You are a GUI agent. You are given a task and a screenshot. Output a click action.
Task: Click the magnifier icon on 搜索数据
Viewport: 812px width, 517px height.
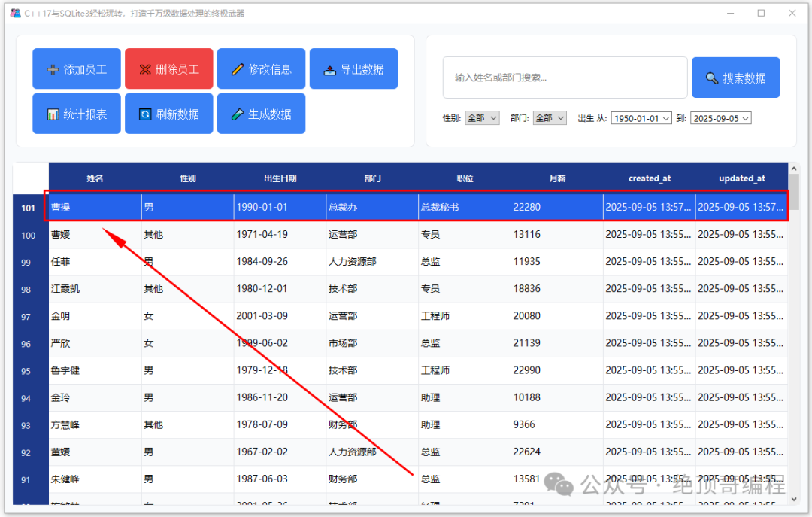pos(712,78)
